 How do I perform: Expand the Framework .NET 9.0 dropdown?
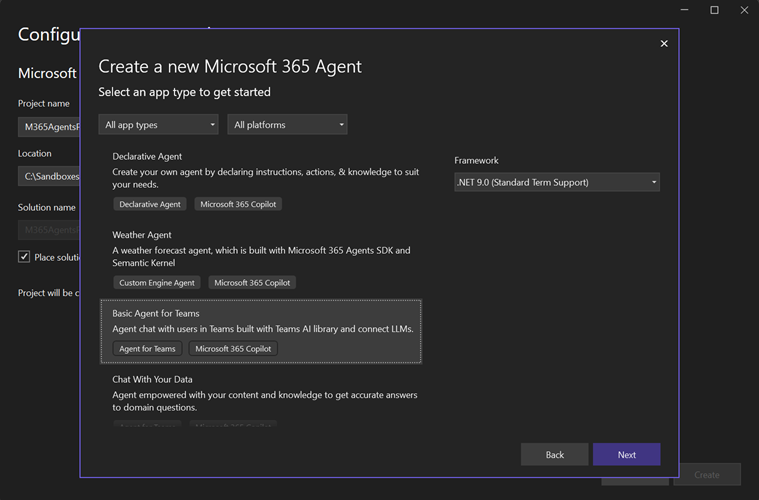pyautogui.click(x=556, y=182)
